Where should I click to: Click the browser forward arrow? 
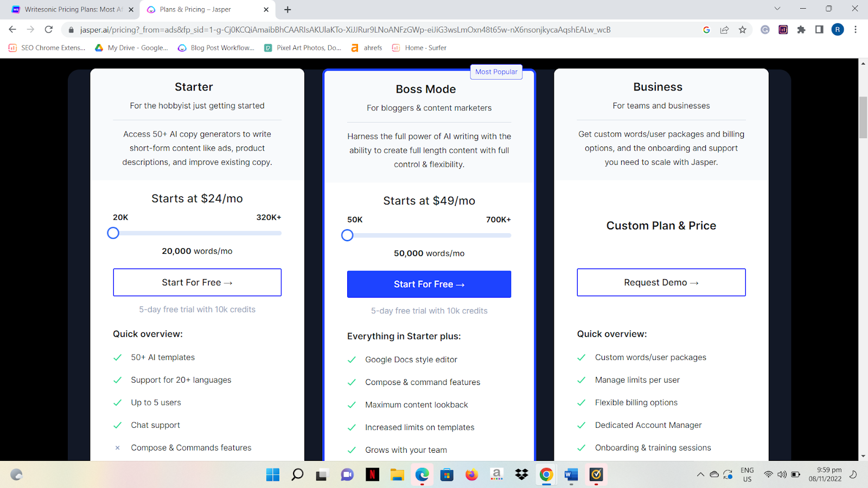click(x=30, y=30)
